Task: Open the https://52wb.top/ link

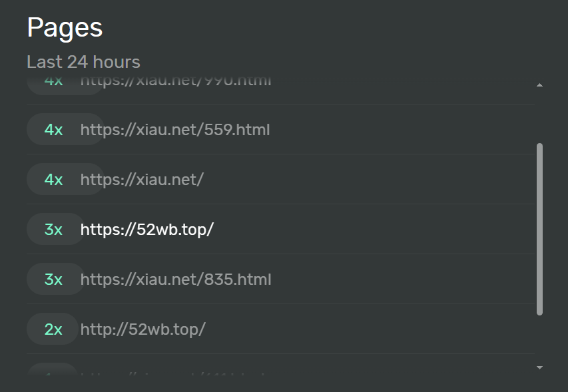Action: coord(147,230)
